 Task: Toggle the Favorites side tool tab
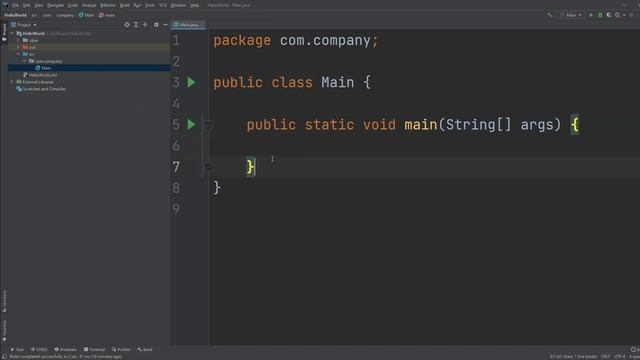click(4, 330)
